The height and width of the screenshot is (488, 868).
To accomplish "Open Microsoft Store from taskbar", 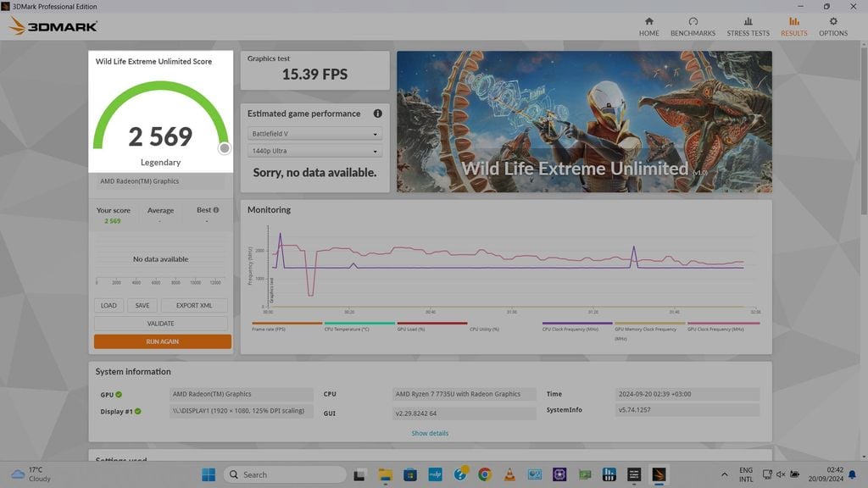I will click(x=409, y=474).
